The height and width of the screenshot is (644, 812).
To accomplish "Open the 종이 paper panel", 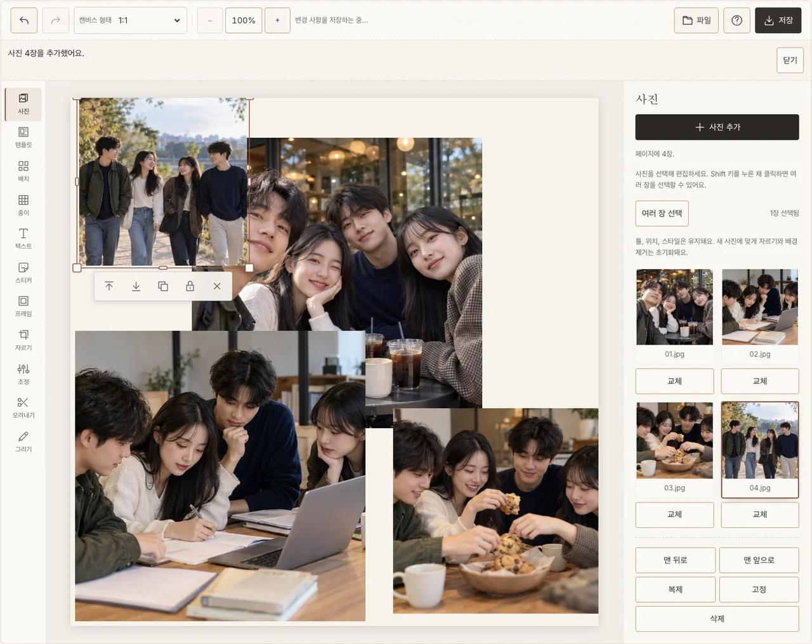I will [23, 206].
